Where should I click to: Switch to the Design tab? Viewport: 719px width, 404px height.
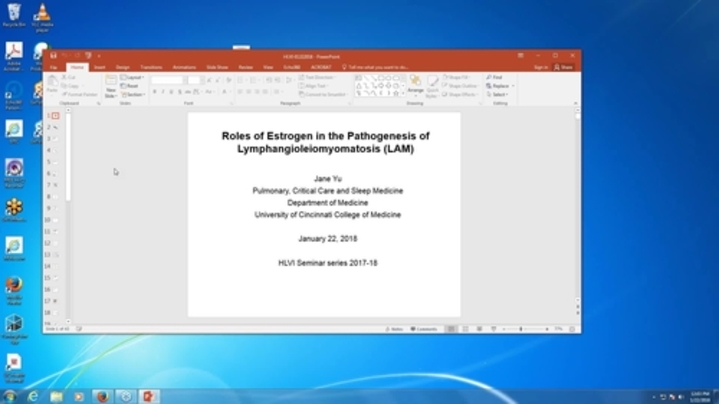[x=122, y=67]
